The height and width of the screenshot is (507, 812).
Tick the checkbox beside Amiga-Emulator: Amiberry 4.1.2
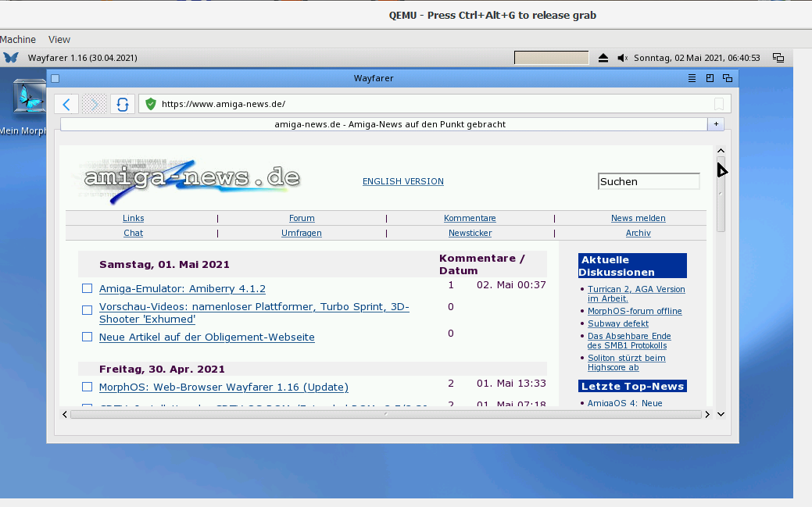[x=88, y=288]
